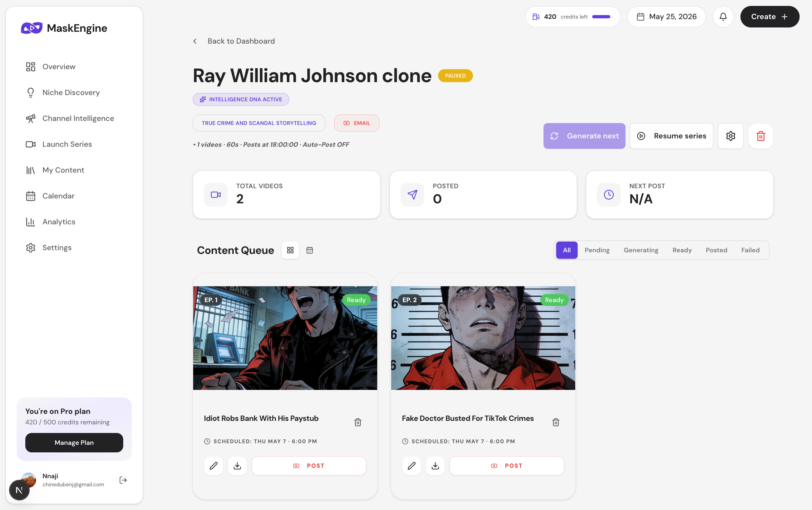Click Generate next button
This screenshot has width=812, height=510.
point(584,136)
